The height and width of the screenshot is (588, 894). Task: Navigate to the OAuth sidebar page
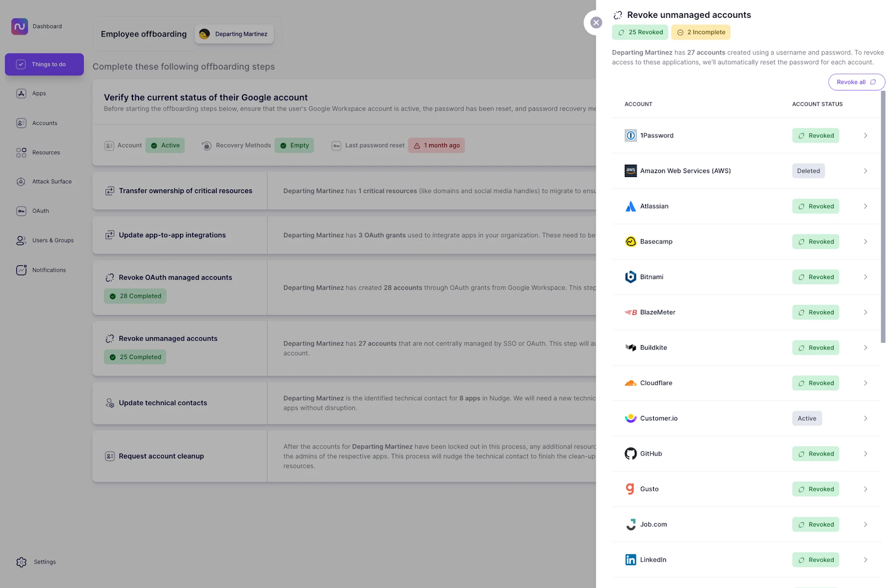pyautogui.click(x=41, y=211)
